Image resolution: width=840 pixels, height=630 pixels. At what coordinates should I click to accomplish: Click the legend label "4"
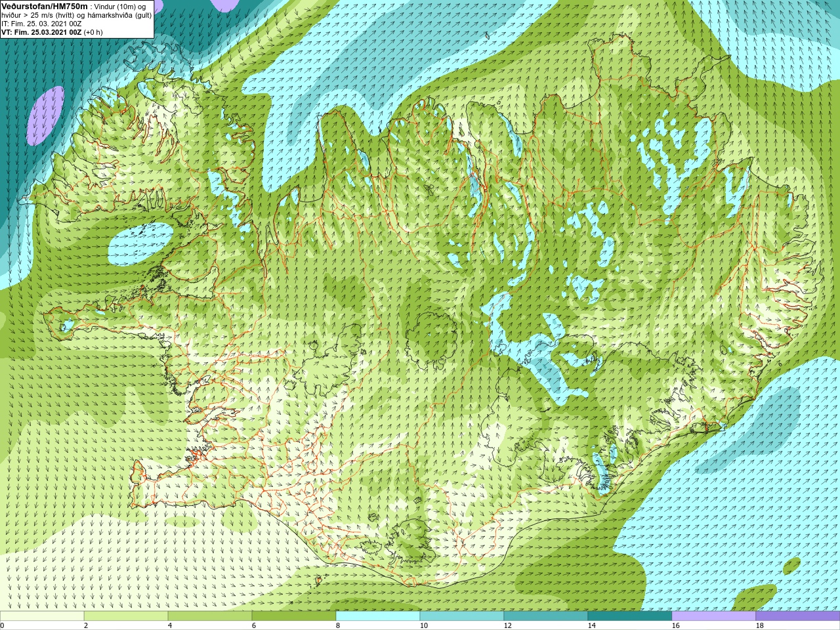point(170,625)
